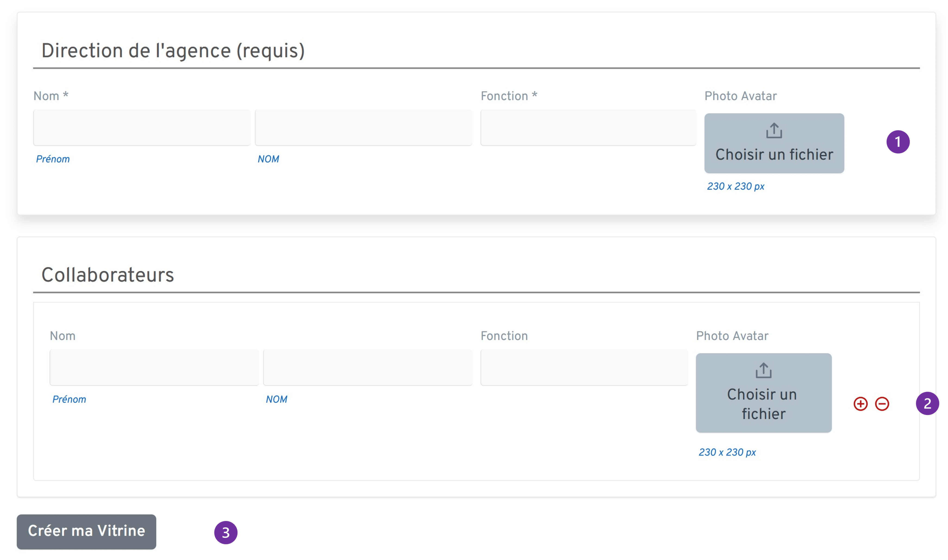The width and height of the screenshot is (948, 560).
Task: Select the collaborator NOM input field
Action: (x=367, y=367)
